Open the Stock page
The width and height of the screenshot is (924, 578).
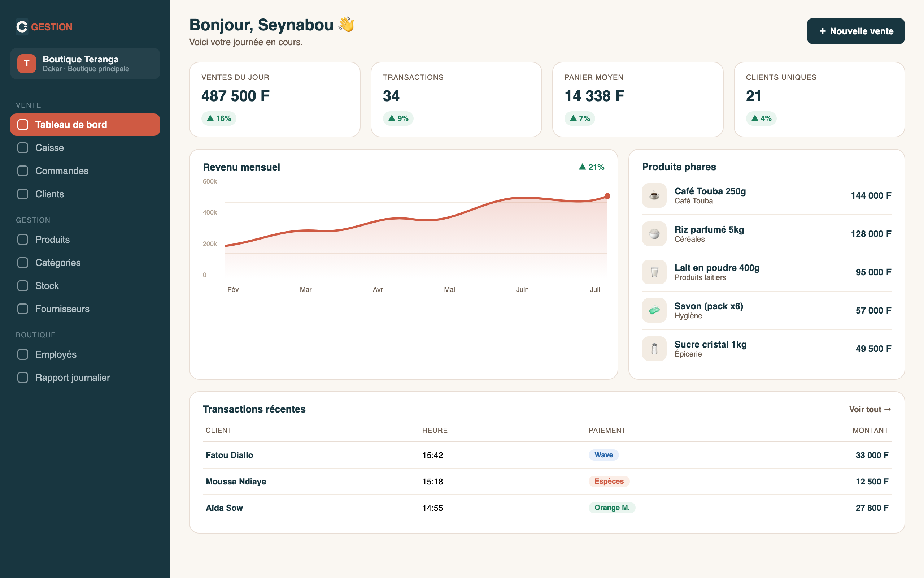pyautogui.click(x=85, y=286)
